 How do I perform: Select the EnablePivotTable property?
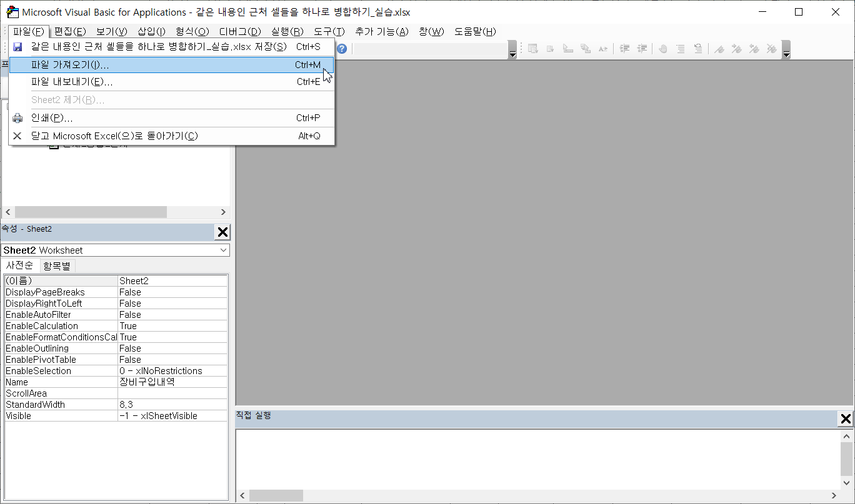pyautogui.click(x=116, y=359)
